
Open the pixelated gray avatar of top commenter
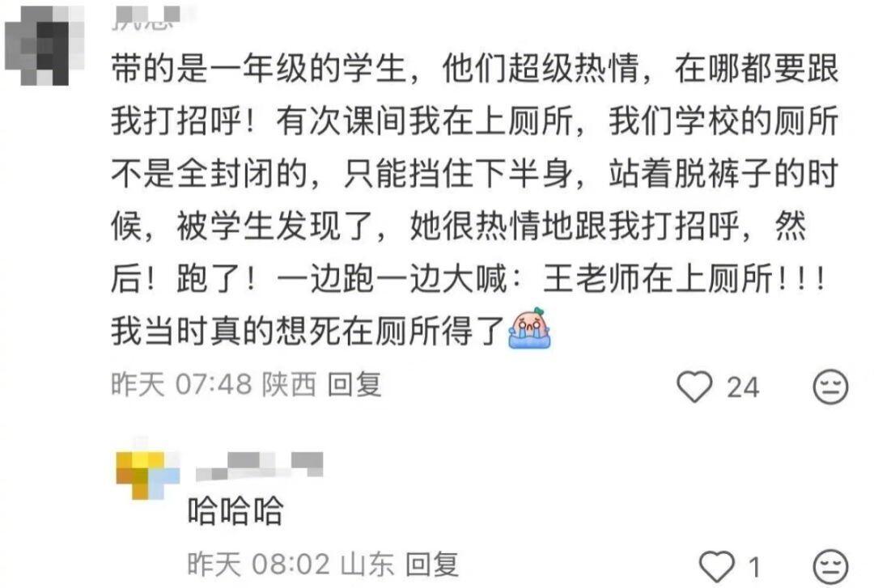tap(44, 46)
